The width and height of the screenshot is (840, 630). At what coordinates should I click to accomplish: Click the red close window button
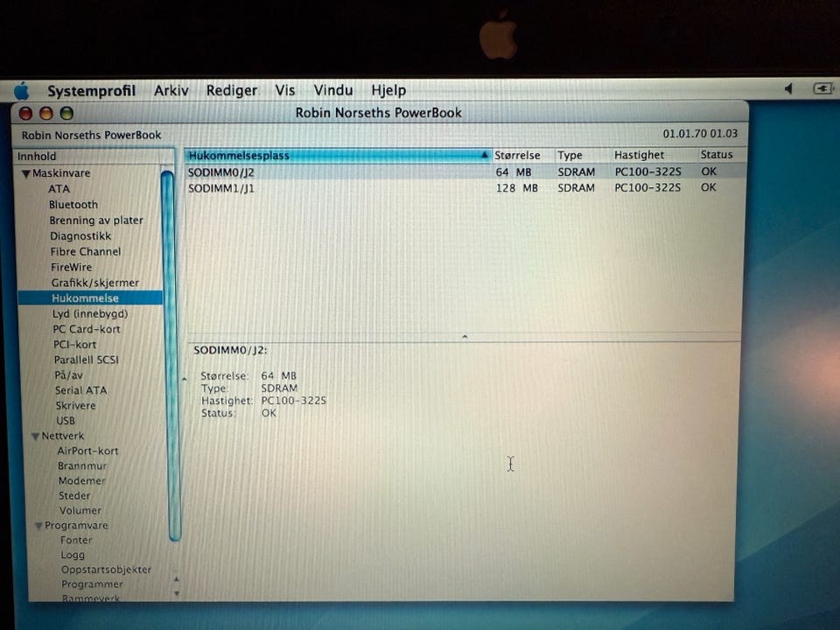click(x=25, y=114)
